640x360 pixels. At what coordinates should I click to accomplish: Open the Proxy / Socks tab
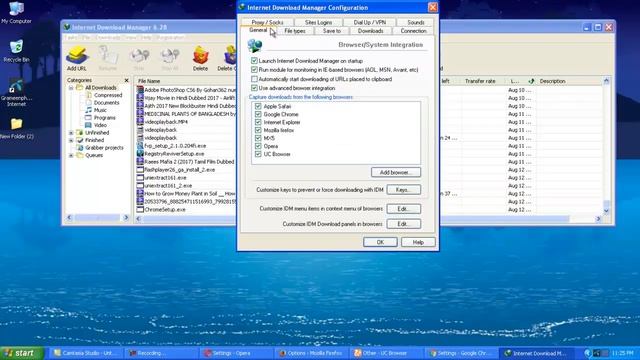pyautogui.click(x=267, y=22)
